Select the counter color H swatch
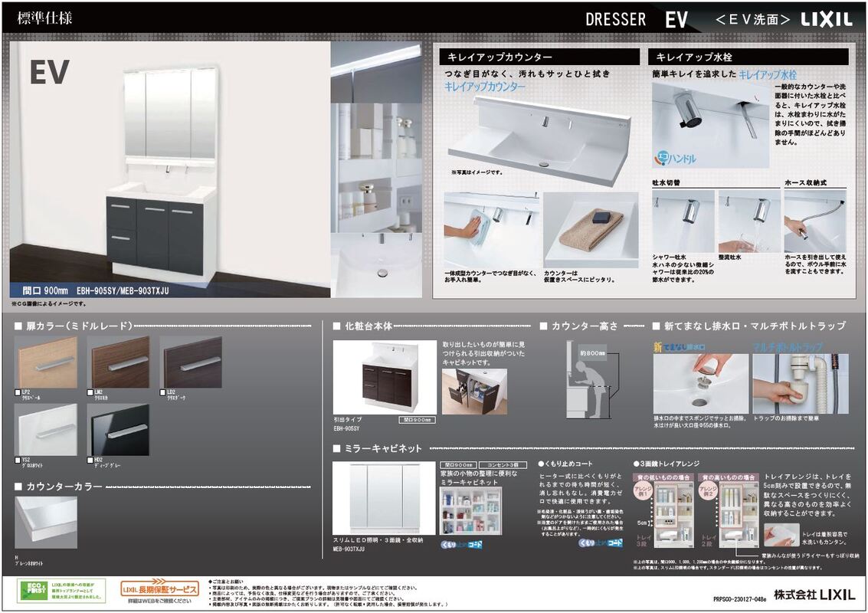Viewport: 868px width, 613px height. [x=45, y=522]
